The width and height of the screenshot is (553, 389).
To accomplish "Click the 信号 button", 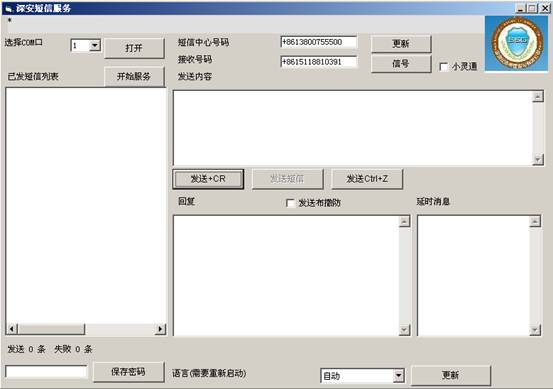I will point(401,64).
